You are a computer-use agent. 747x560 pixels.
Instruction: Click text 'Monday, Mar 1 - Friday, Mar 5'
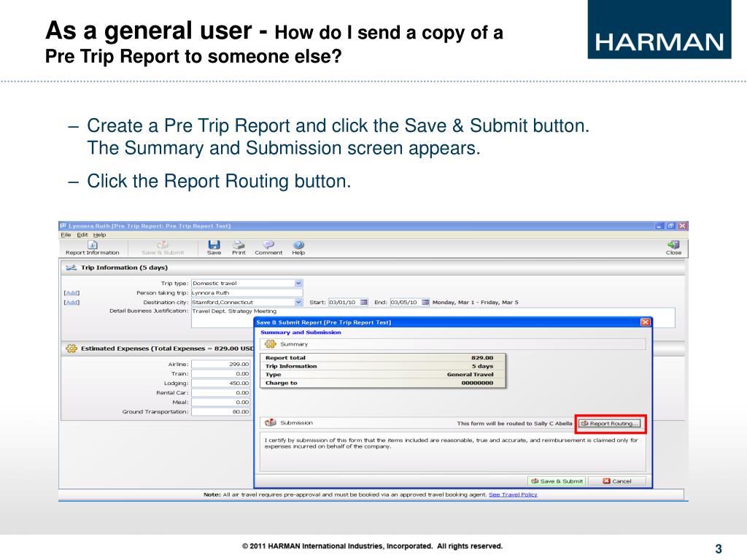pos(476,303)
